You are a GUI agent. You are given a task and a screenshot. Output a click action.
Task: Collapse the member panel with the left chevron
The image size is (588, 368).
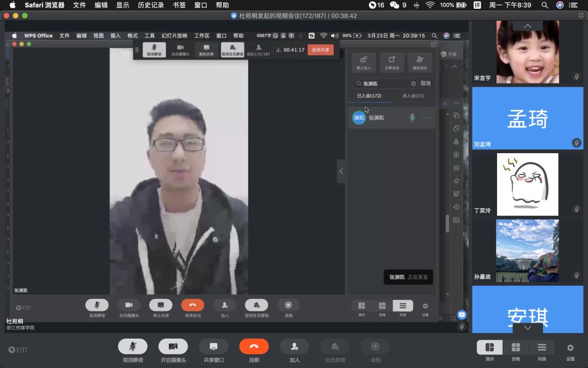coord(341,171)
